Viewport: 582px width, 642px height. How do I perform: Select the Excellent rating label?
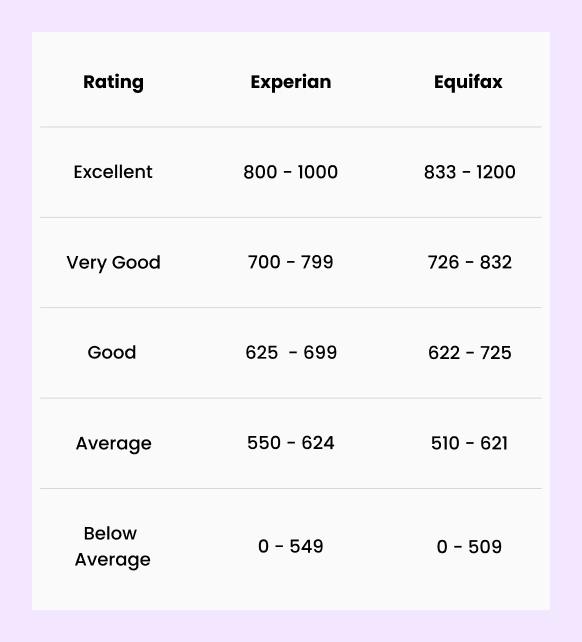tap(113, 172)
